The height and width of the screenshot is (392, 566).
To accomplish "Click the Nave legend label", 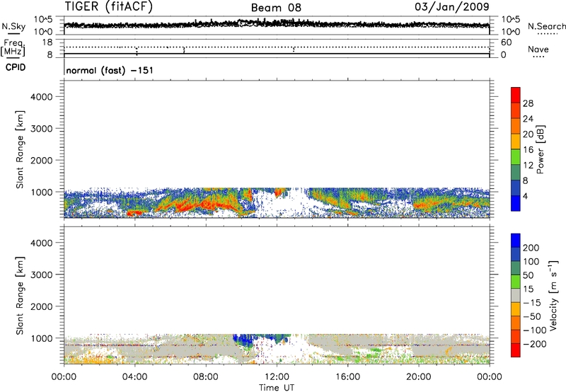I will (538, 49).
